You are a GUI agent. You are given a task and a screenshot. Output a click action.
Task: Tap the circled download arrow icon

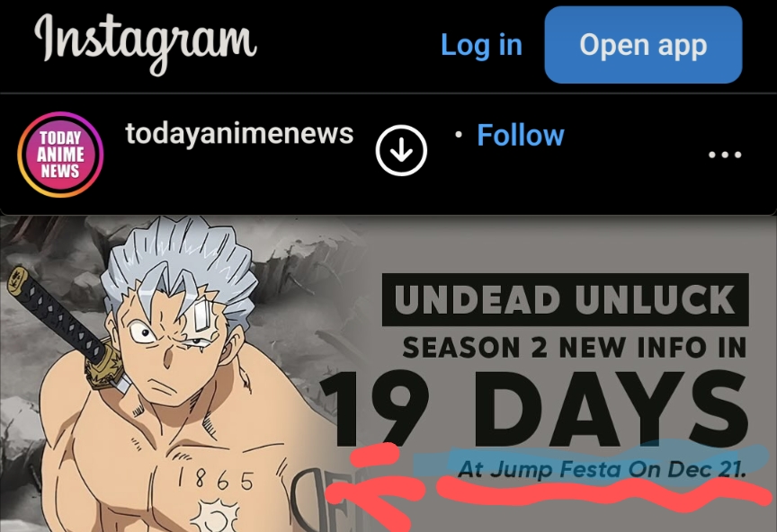tap(401, 150)
